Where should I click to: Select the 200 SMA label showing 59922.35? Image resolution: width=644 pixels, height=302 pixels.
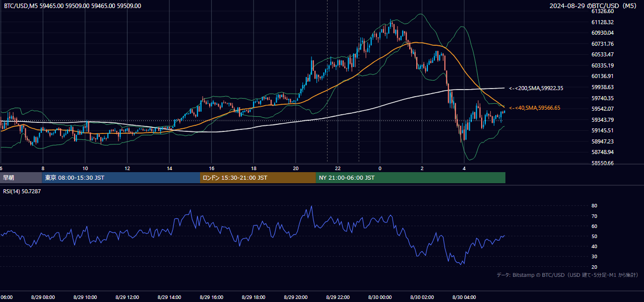(536, 88)
